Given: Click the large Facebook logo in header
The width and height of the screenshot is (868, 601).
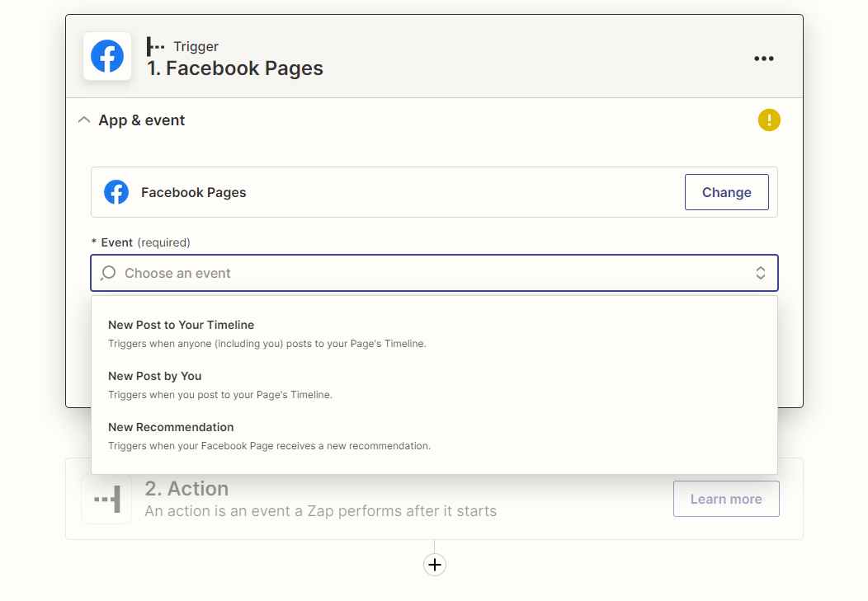Looking at the screenshot, I should click(x=106, y=56).
